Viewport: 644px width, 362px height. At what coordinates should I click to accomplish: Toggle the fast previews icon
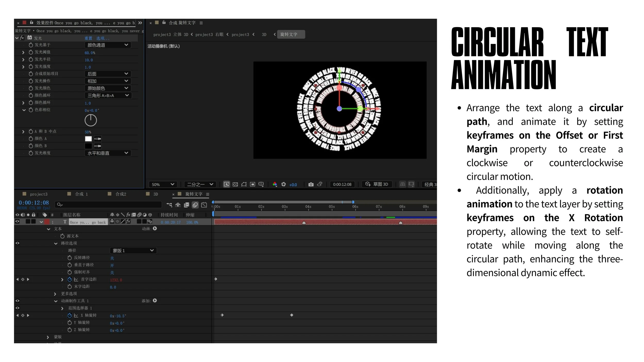pyautogui.click(x=226, y=184)
